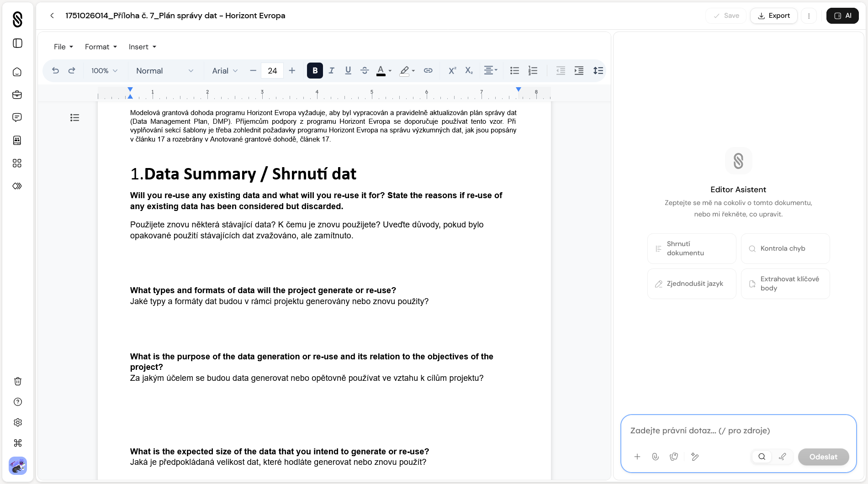Insert a hyperlink using link icon
This screenshot has width=868, height=484.
[x=428, y=70]
